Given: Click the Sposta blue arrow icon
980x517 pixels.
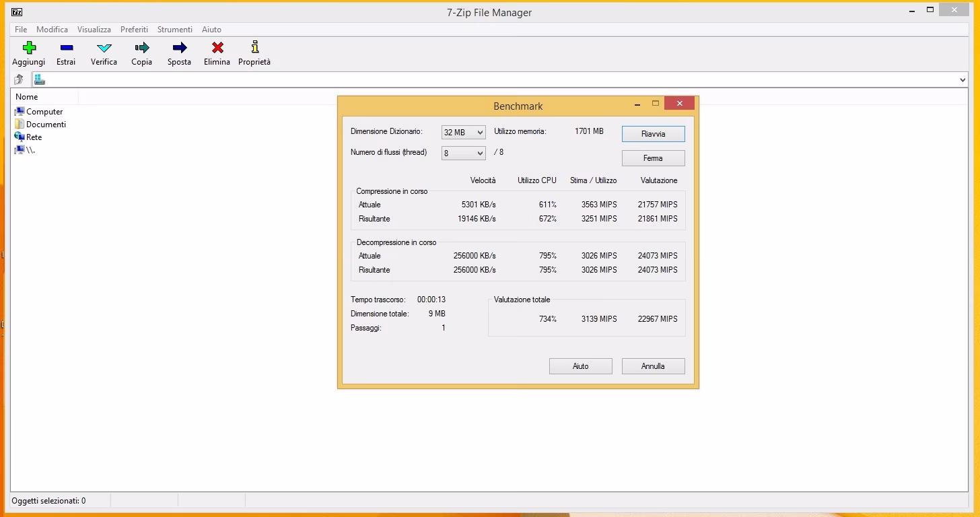Looking at the screenshot, I should click(179, 47).
